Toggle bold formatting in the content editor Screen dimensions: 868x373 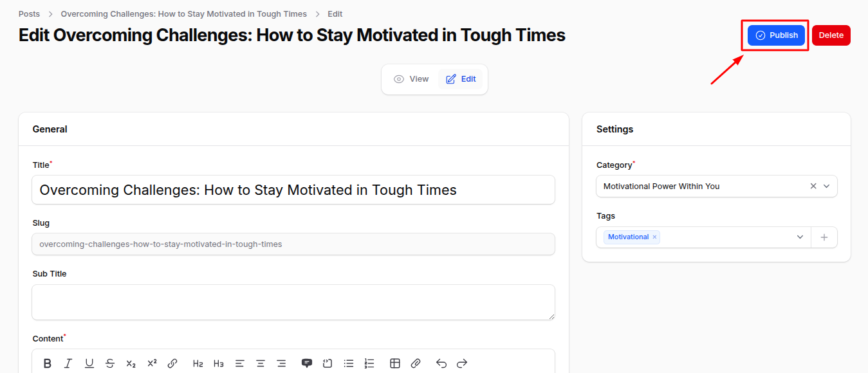pyautogui.click(x=47, y=363)
